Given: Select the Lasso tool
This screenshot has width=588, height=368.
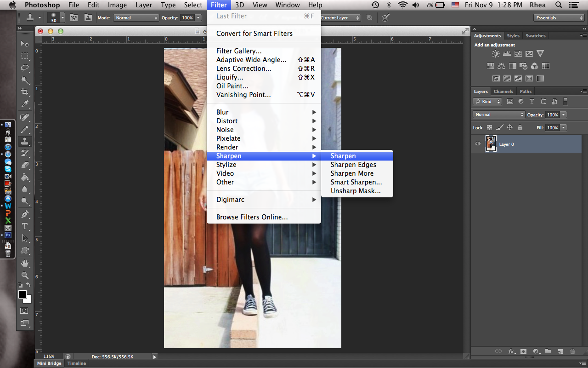Looking at the screenshot, I should coord(25,68).
